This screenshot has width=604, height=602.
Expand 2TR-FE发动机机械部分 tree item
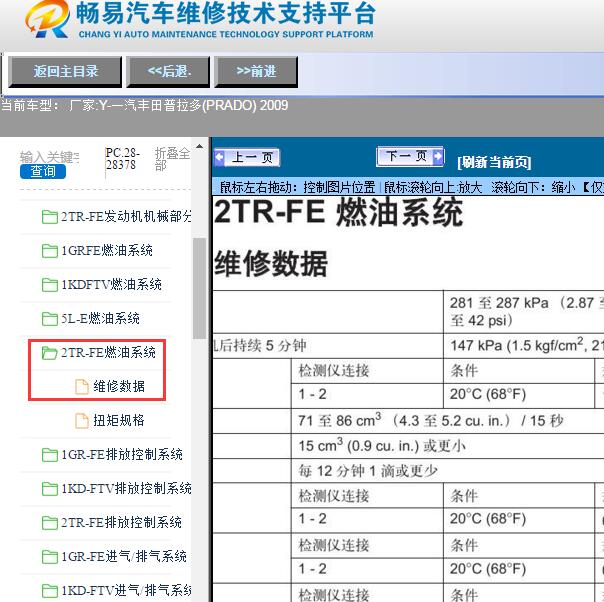click(126, 216)
